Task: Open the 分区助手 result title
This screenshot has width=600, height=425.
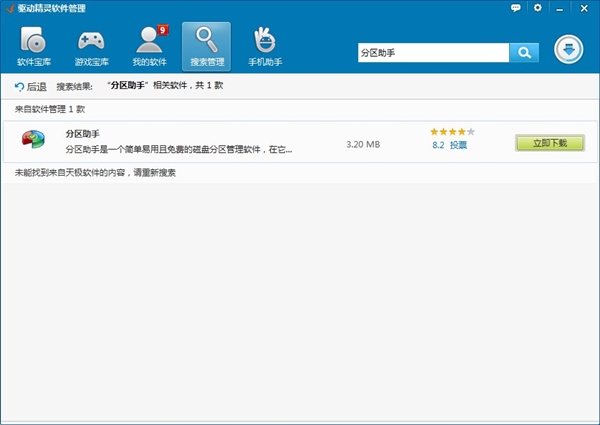Action: point(82,134)
